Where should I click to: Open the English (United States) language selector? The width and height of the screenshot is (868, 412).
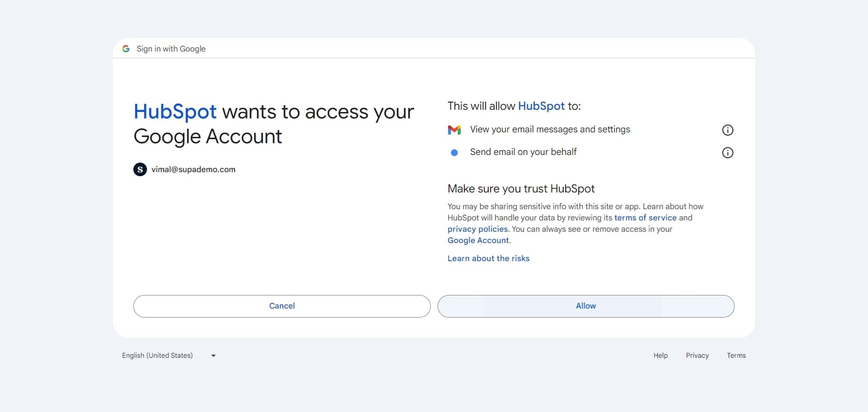tap(157, 355)
